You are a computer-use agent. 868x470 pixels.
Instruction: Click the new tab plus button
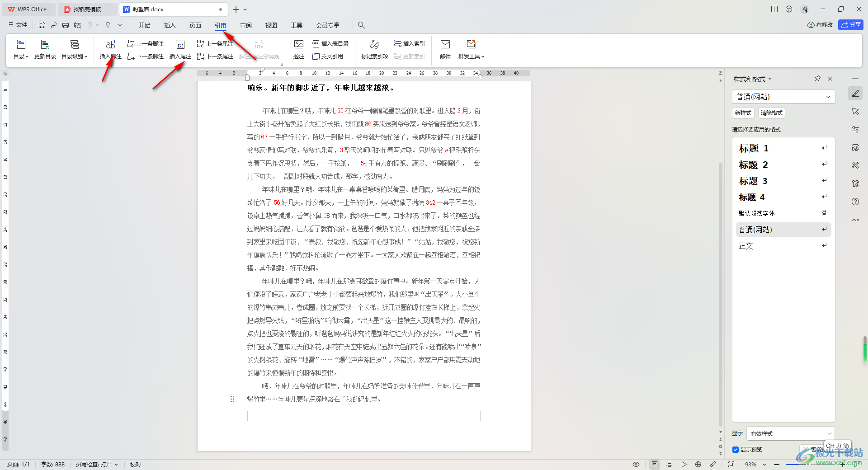(x=236, y=9)
